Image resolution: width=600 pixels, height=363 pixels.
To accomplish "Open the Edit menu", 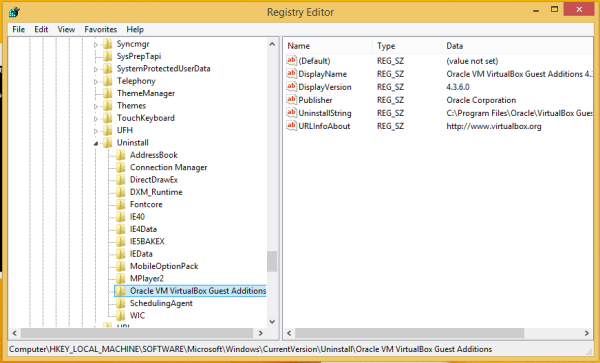I will coord(41,29).
